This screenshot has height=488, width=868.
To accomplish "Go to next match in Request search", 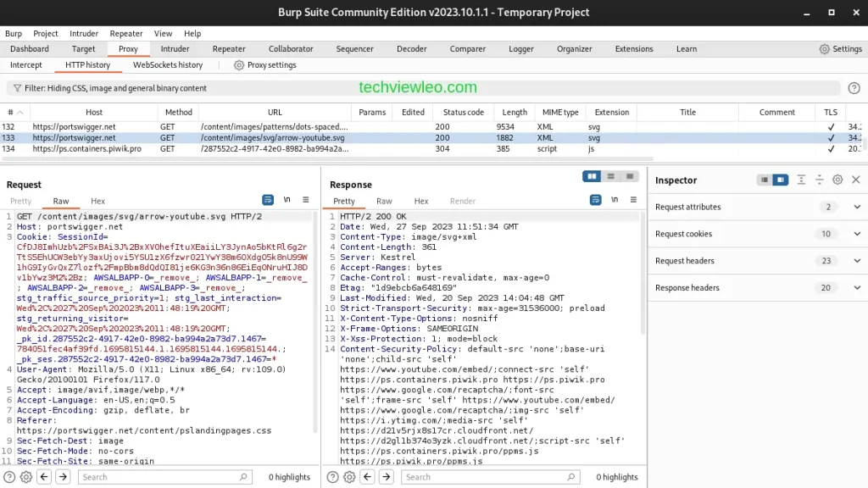I will point(64,477).
